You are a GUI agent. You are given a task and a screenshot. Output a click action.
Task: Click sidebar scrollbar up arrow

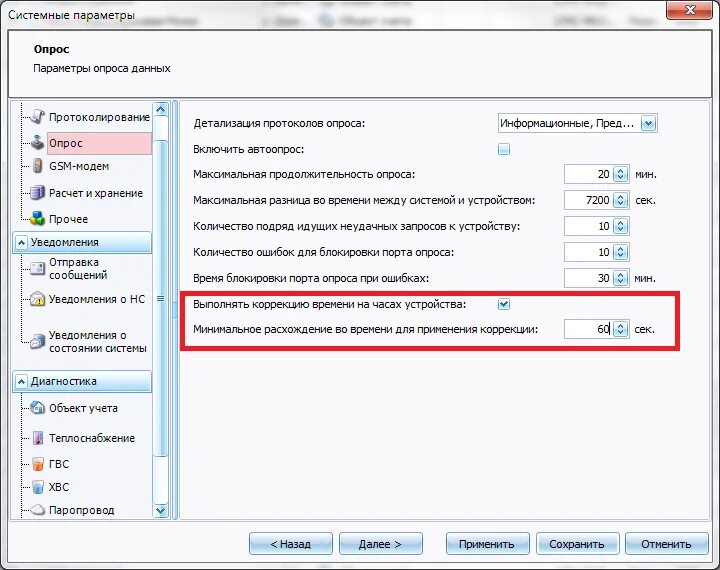161,109
